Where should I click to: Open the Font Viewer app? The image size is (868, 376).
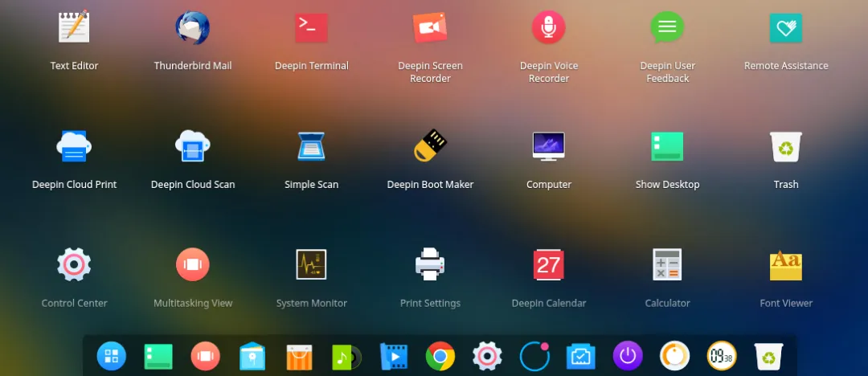tap(785, 265)
